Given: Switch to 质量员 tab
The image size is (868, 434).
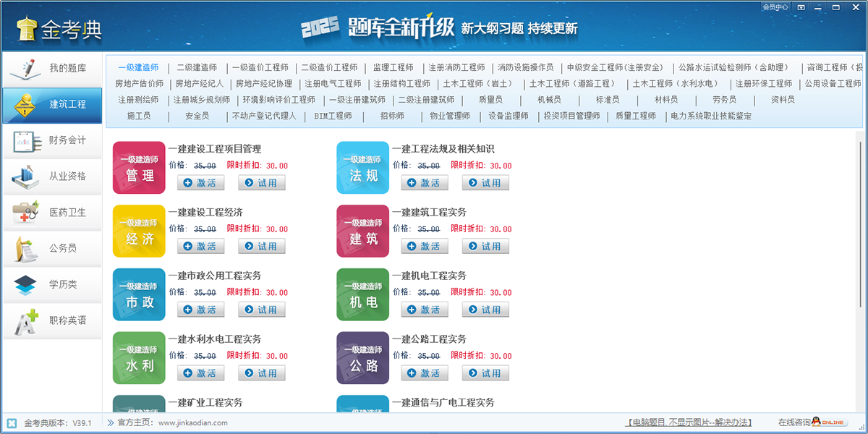Looking at the screenshot, I should 490,99.
